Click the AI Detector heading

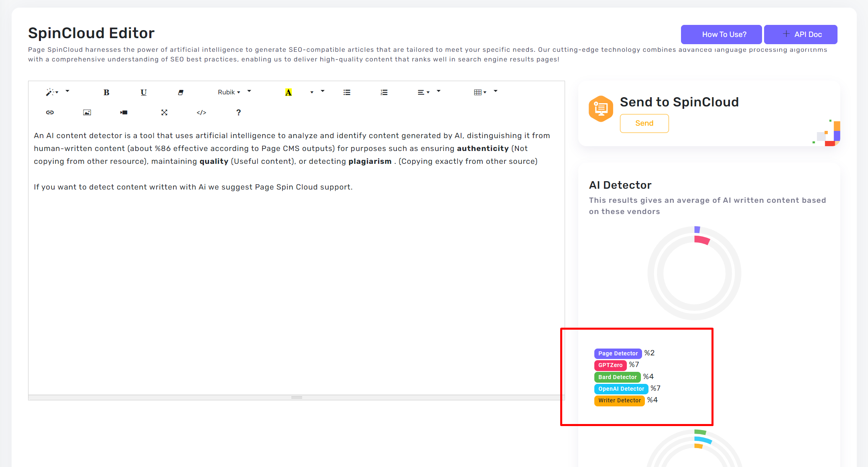620,185
